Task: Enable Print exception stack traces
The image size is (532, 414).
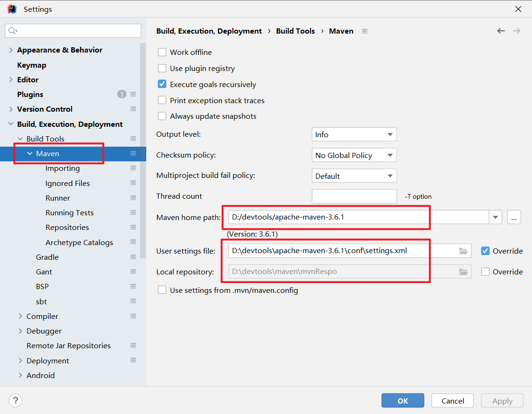Action: (162, 100)
